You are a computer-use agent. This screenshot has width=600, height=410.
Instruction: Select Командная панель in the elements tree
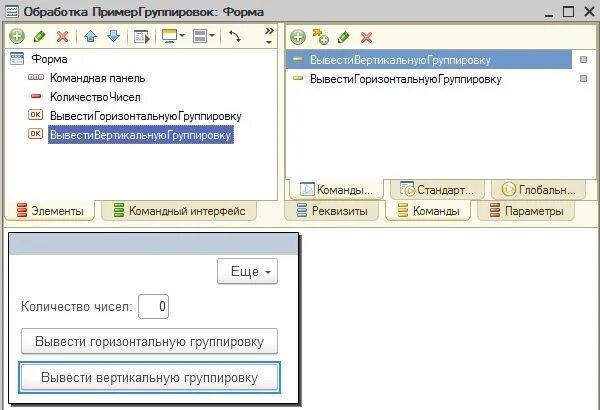coord(98,78)
